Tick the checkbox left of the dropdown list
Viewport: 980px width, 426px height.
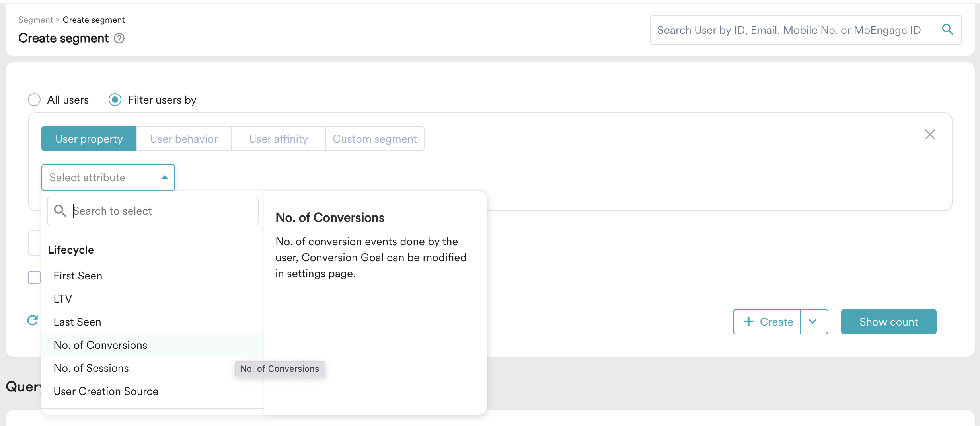tap(34, 277)
